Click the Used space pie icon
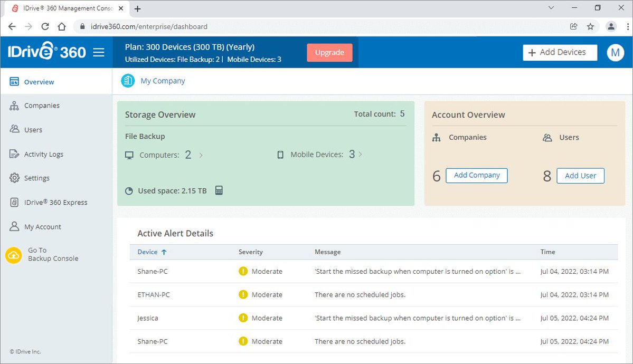Screen dimensions: 633x364 coord(129,191)
